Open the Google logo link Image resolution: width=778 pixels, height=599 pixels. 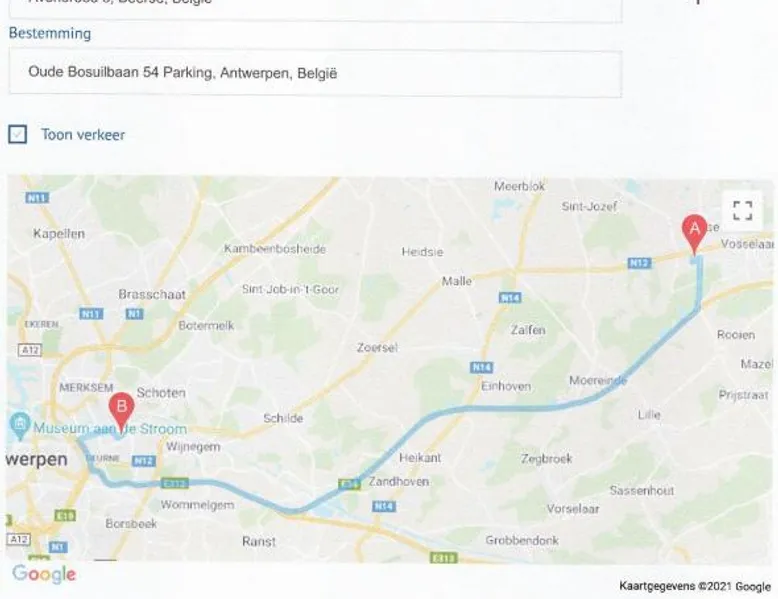coord(44,574)
